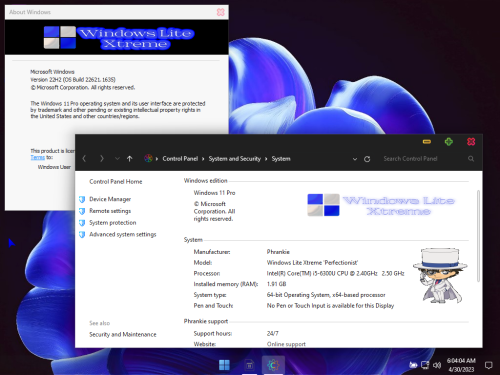Open the notification center icon
Screen dimensions: 500x375
coord(488,365)
